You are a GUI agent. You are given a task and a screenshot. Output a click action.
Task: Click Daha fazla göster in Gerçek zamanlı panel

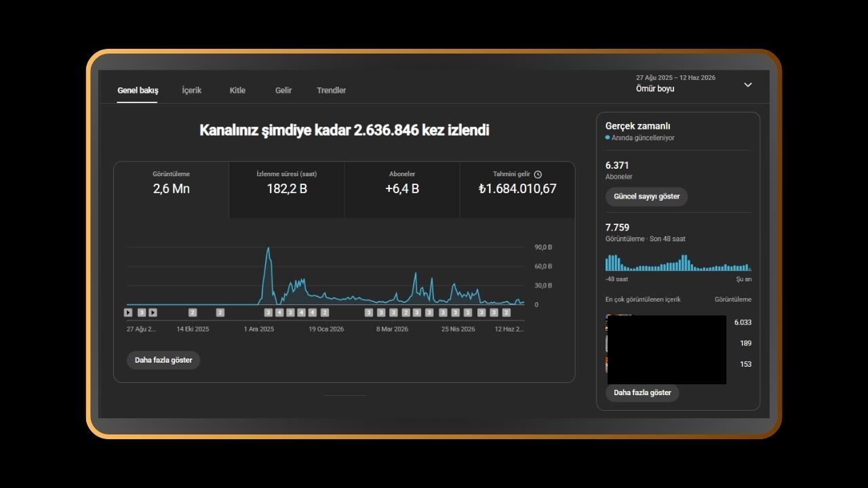coord(642,392)
